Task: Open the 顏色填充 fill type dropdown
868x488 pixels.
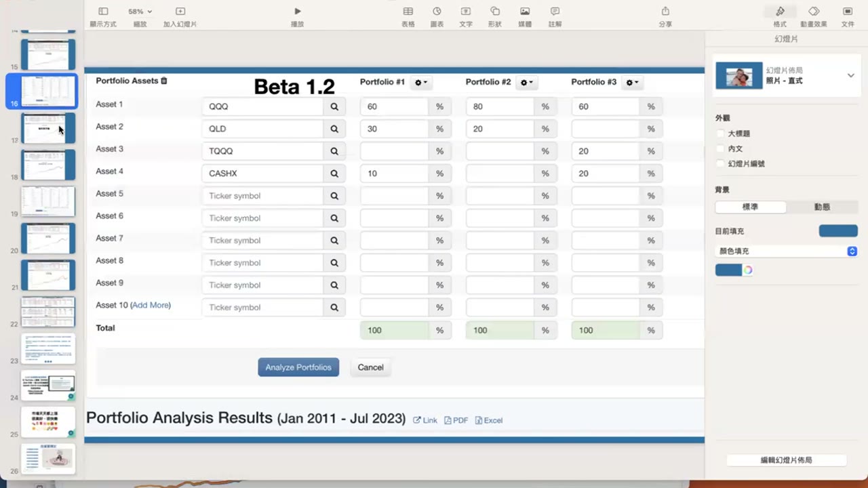Action: click(x=786, y=251)
